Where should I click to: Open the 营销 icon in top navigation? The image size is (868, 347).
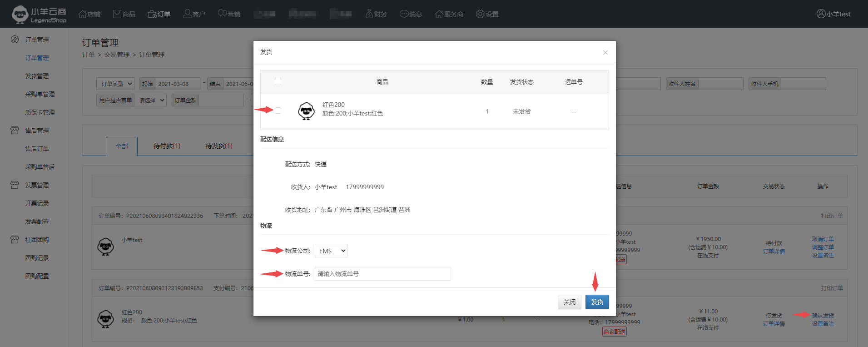(222, 14)
